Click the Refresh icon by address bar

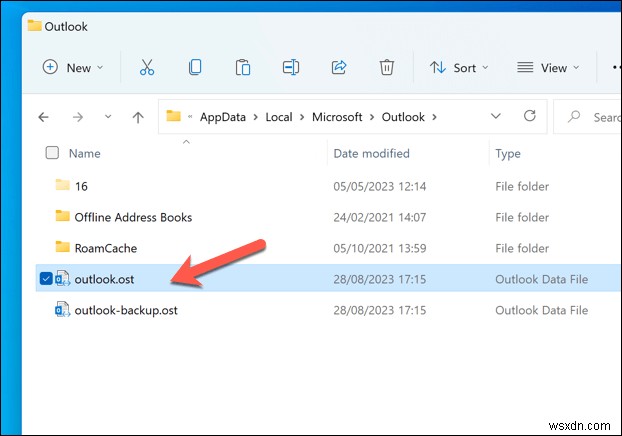(x=530, y=116)
